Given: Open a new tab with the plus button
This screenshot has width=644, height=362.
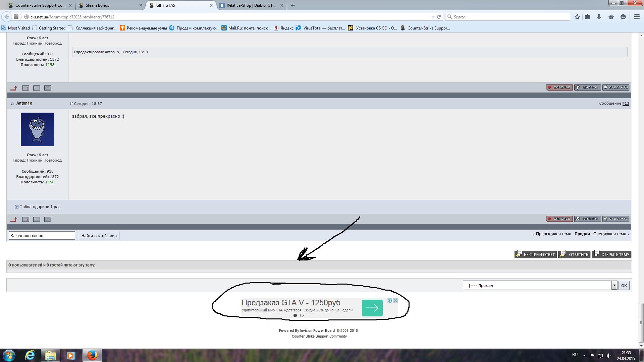Looking at the screenshot, I should click(x=293, y=5).
